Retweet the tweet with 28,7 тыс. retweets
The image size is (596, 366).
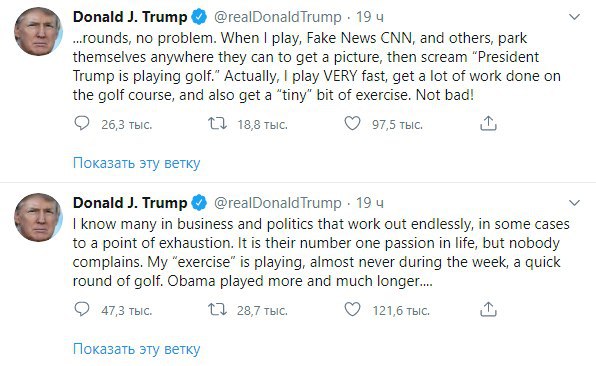[x=217, y=309]
